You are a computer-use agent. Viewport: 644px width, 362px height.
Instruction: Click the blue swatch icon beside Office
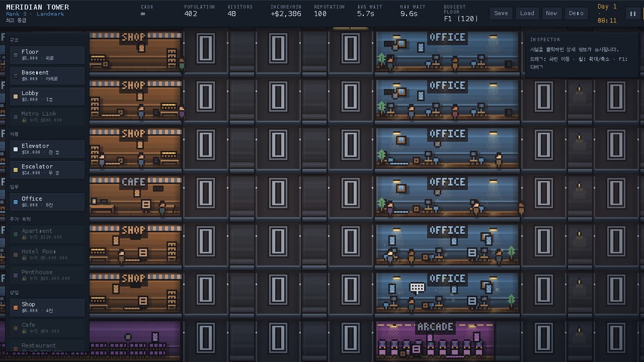pyautogui.click(x=16, y=202)
